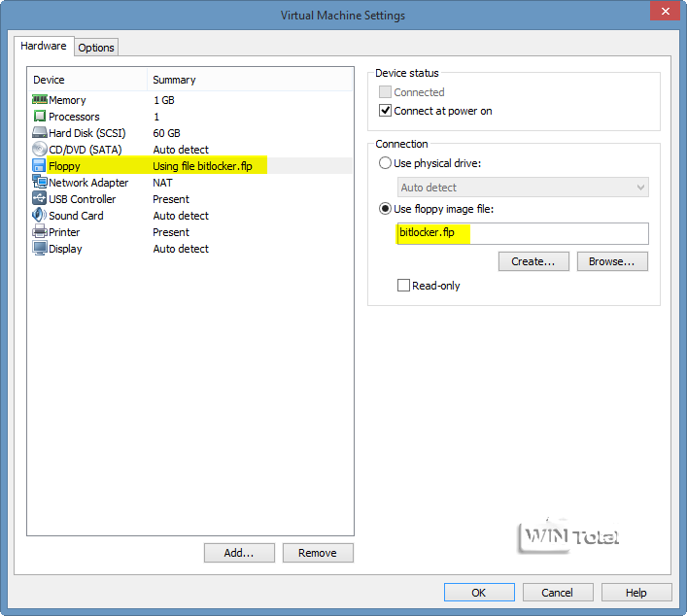Select the Display row label

click(x=65, y=249)
